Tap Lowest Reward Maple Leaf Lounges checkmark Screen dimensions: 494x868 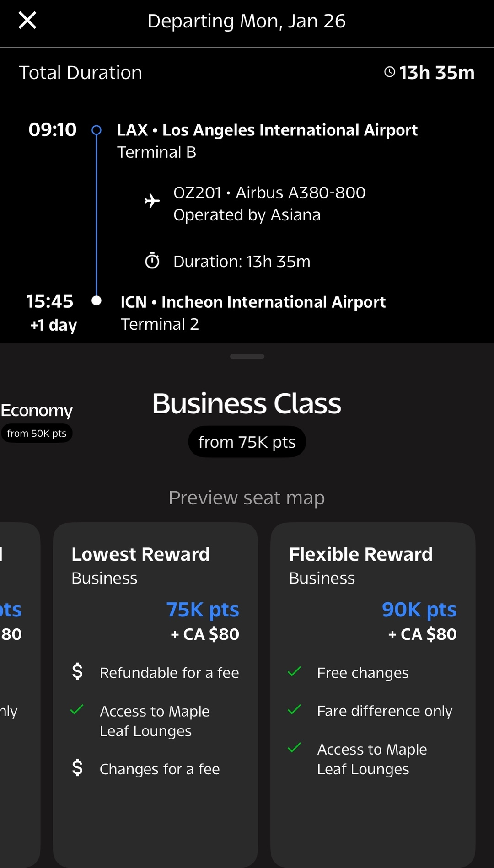[77, 710]
